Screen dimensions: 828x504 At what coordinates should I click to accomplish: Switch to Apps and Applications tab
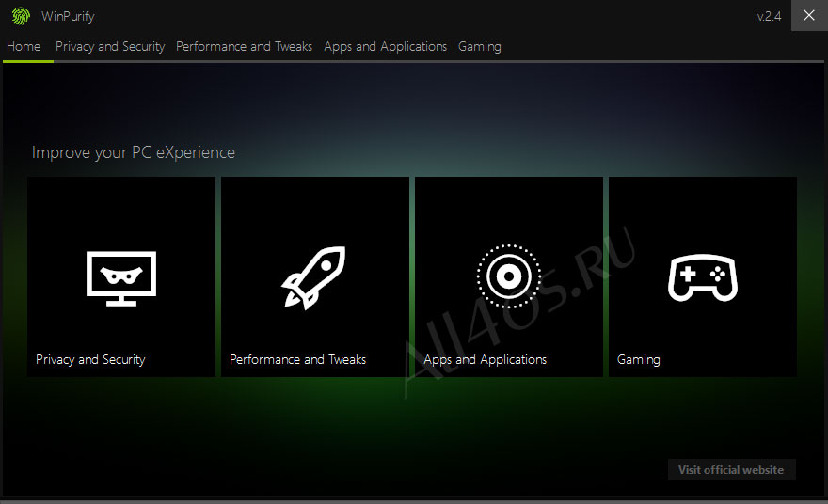click(x=386, y=46)
